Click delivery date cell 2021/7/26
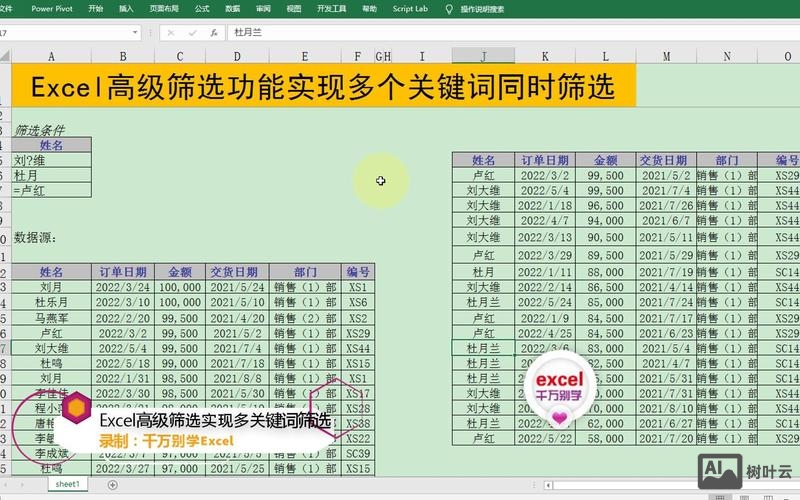Viewport: 800px width, 500px height. pyautogui.click(x=666, y=206)
